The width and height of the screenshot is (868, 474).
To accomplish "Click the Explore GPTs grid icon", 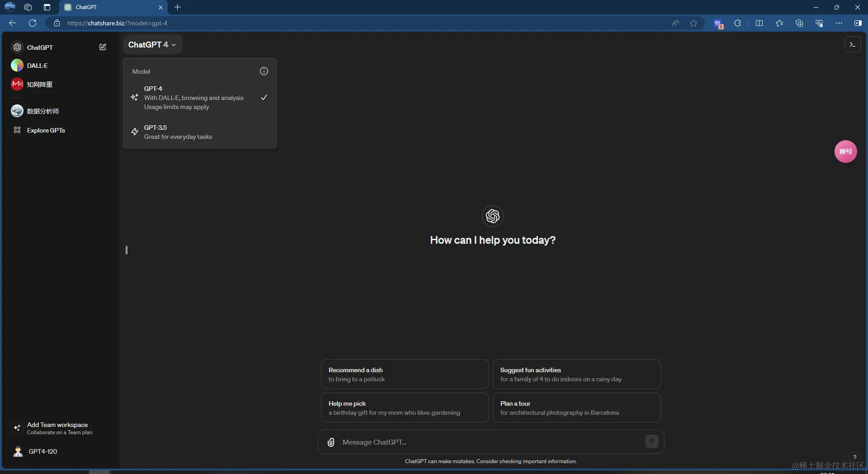I will 17,130.
